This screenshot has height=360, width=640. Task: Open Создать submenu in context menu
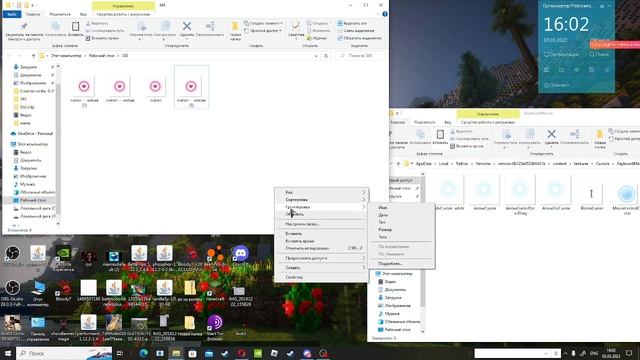(321, 268)
